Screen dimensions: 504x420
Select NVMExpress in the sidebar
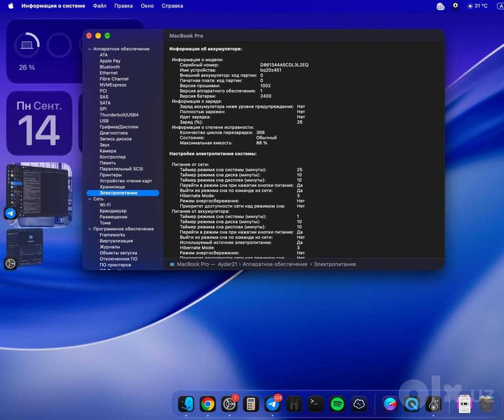click(113, 85)
